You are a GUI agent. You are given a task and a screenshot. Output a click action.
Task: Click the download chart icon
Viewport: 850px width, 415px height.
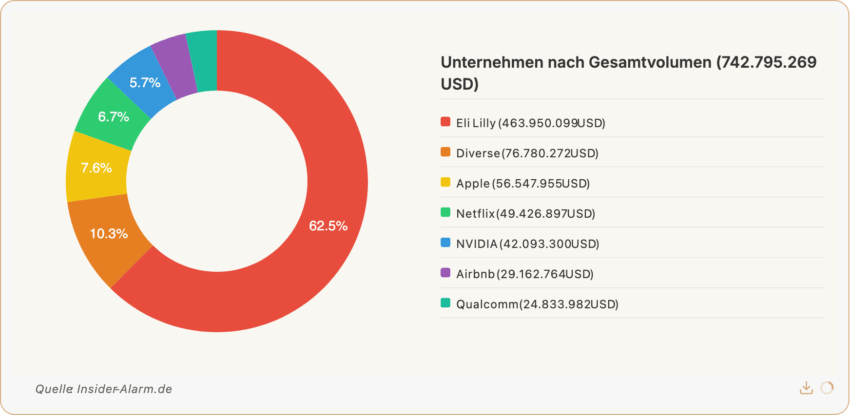click(x=806, y=388)
